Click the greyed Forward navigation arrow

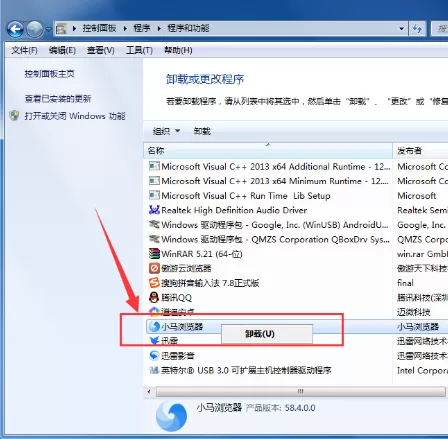(35, 29)
